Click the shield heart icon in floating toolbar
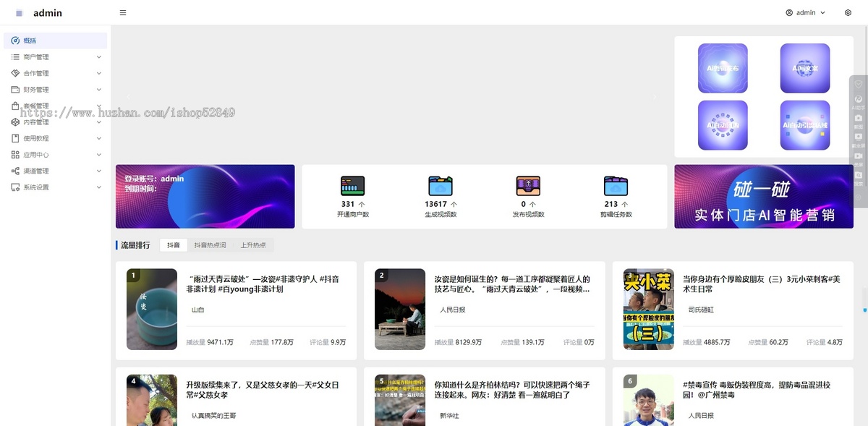Image resolution: width=868 pixels, height=426 pixels. point(859,84)
